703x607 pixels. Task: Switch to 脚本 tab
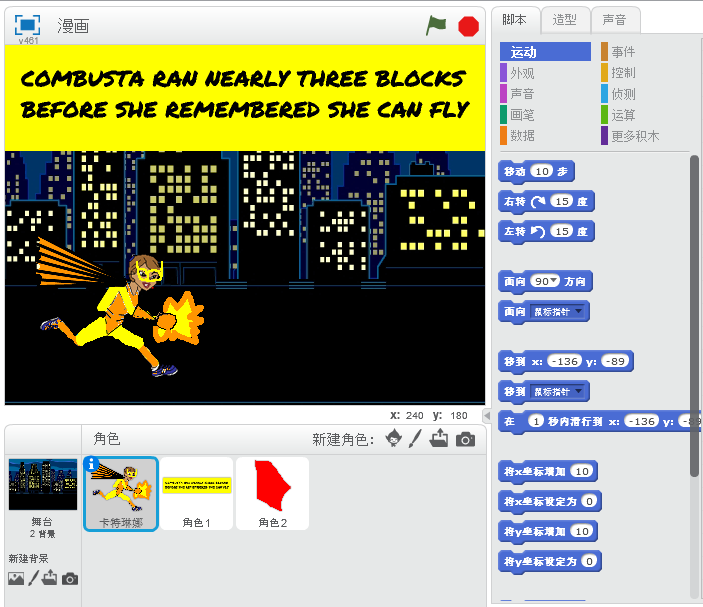click(x=515, y=20)
